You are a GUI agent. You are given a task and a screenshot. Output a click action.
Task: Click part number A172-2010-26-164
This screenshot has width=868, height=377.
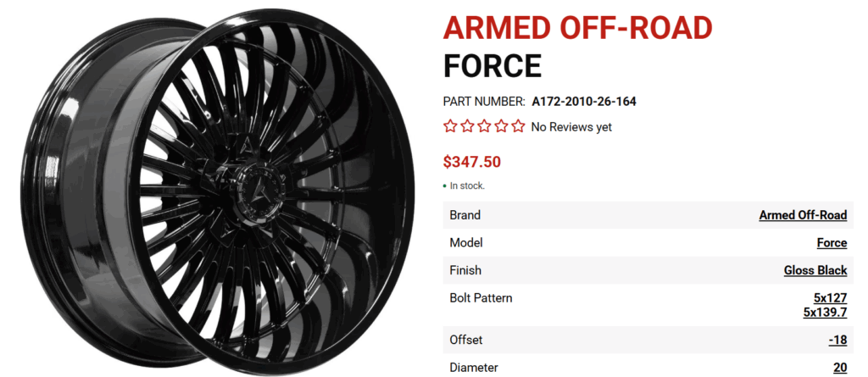tap(584, 102)
